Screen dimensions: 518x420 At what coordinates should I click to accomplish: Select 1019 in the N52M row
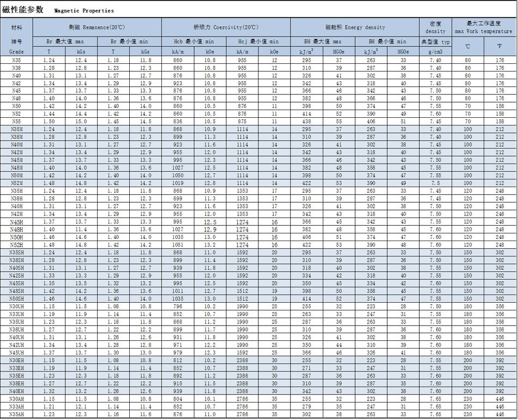click(178, 183)
